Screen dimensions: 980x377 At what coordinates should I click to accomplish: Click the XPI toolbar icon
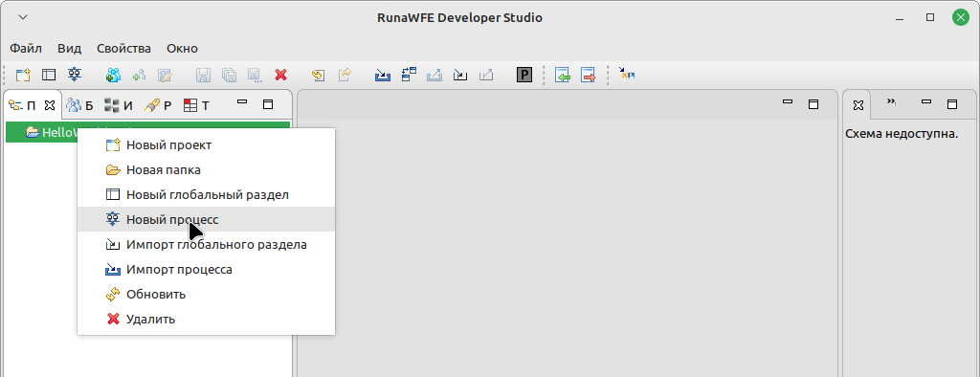click(627, 75)
